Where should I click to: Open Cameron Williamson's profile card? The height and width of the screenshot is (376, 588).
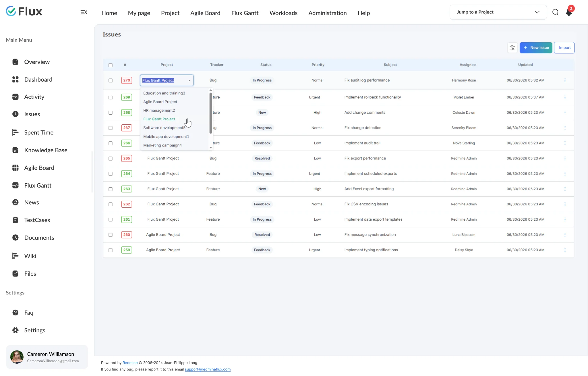click(x=47, y=357)
